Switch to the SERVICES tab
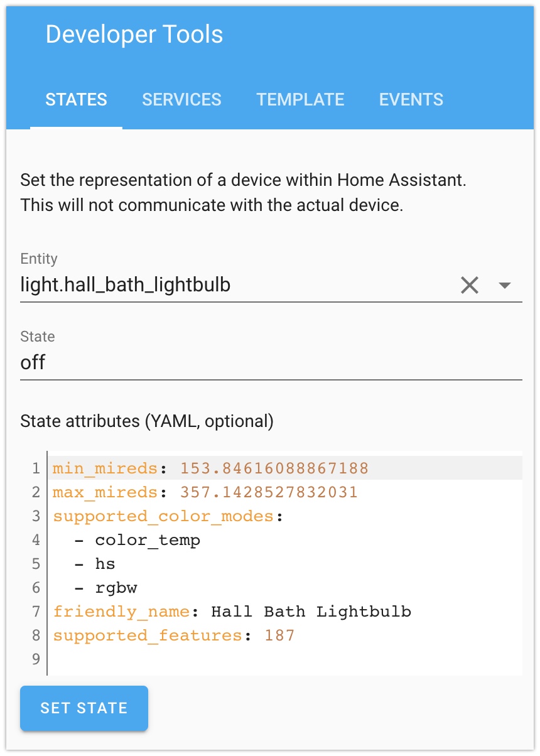540x756 pixels. [181, 99]
